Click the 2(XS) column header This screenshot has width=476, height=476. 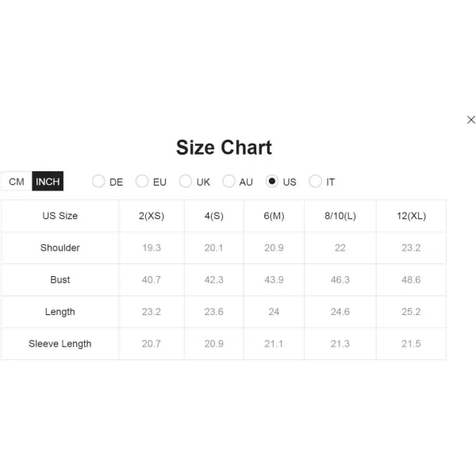pos(152,216)
